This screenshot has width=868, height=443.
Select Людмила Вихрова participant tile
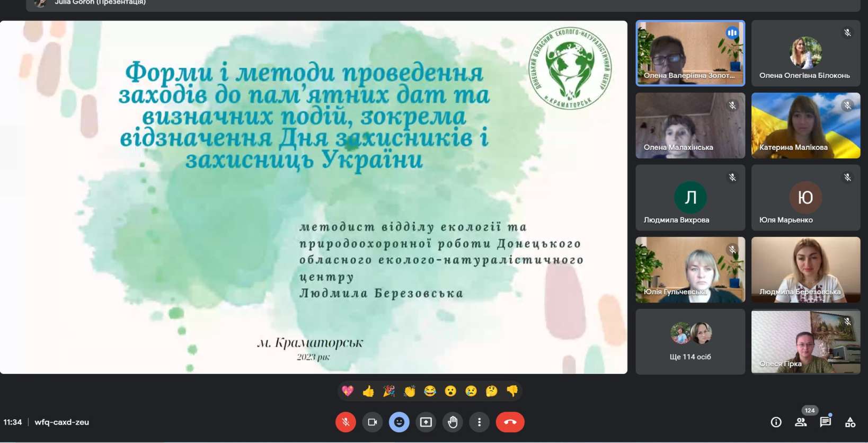tap(690, 198)
